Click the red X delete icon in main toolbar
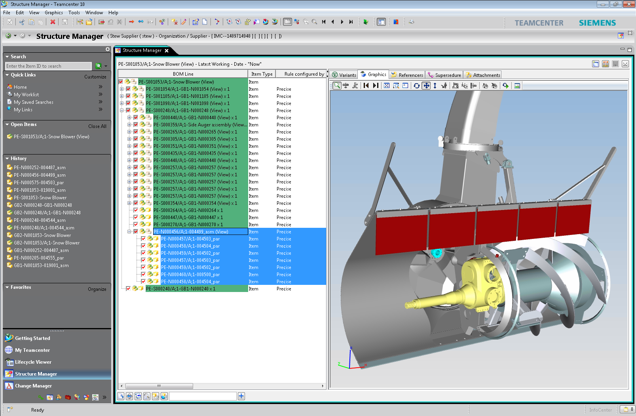 click(x=52, y=22)
